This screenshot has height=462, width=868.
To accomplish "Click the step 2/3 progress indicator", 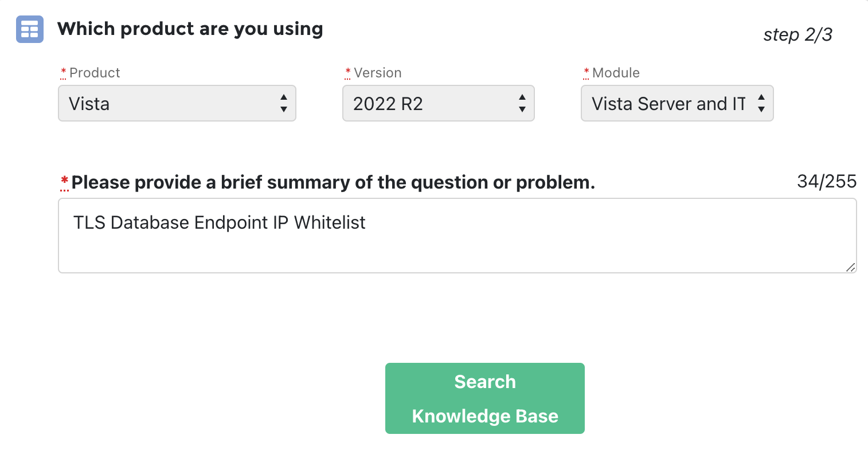I will coord(797,35).
